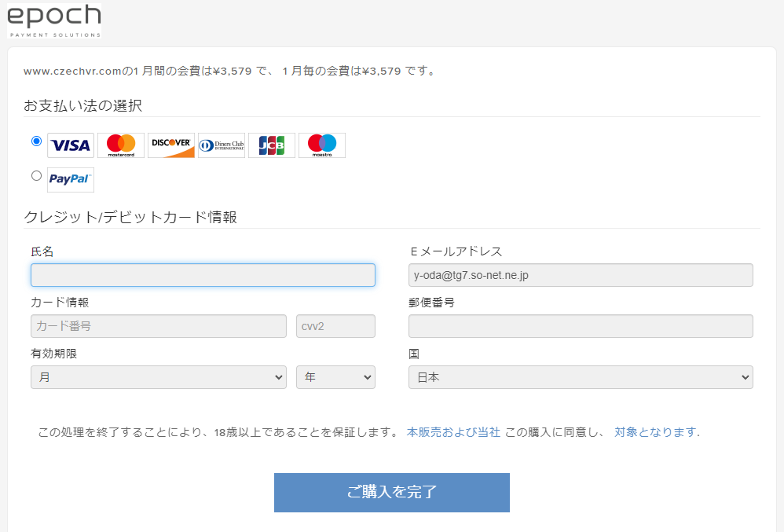Focus the カード番号 card number field
Screen dimensions: 784x532
click(159, 326)
